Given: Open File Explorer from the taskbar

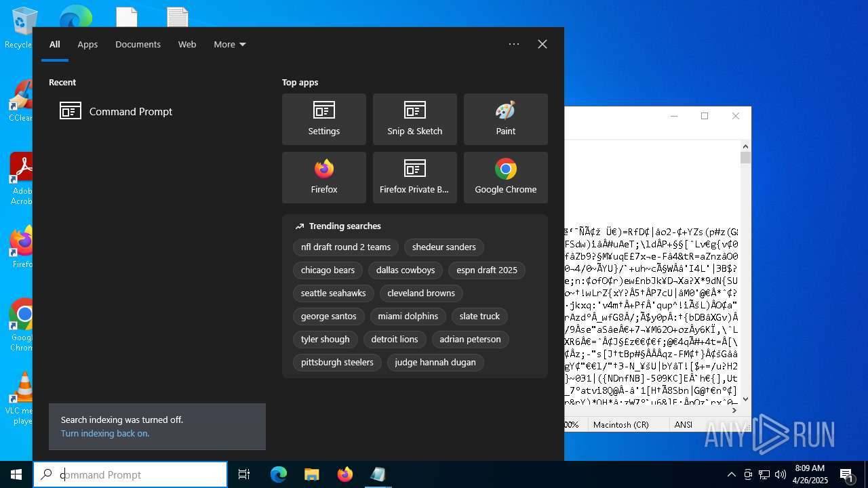Looking at the screenshot, I should point(312,474).
